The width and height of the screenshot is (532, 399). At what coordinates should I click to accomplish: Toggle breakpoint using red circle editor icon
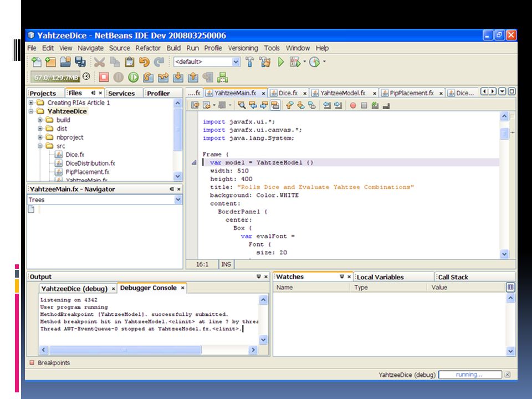353,105
